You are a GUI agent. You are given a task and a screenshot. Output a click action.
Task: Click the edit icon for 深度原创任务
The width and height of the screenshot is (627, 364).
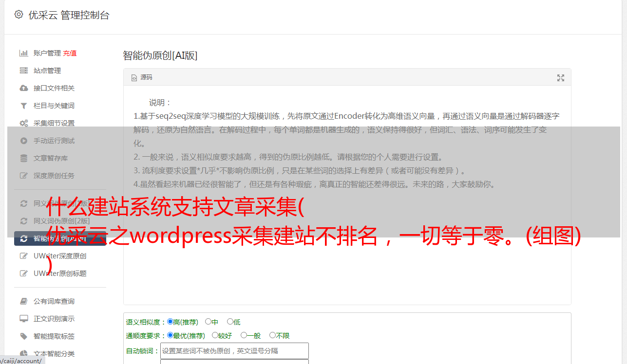tap(23, 176)
